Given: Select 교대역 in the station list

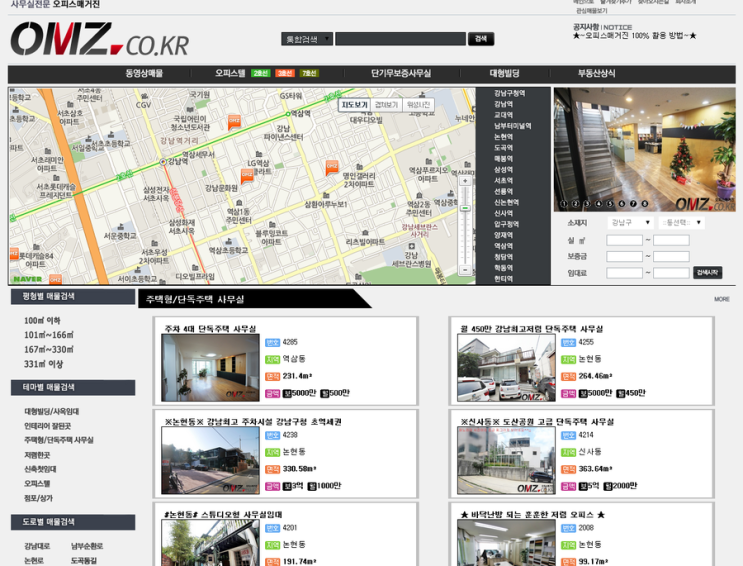Looking at the screenshot, I should [503, 115].
